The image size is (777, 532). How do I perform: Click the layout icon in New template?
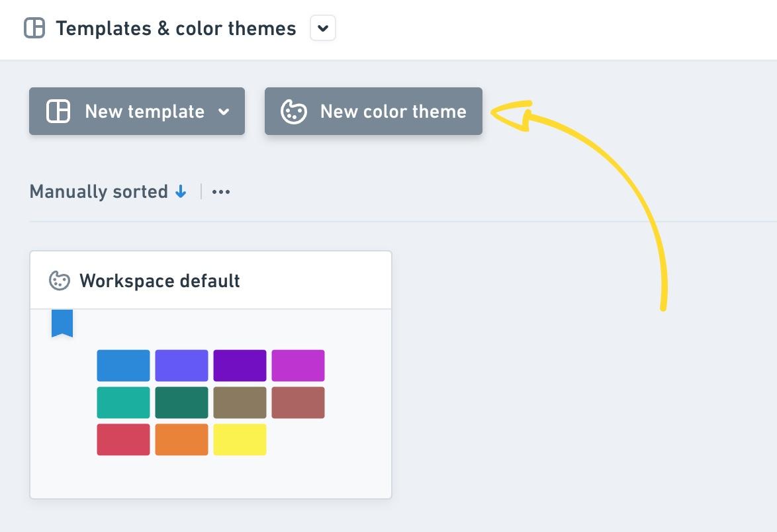tap(58, 111)
